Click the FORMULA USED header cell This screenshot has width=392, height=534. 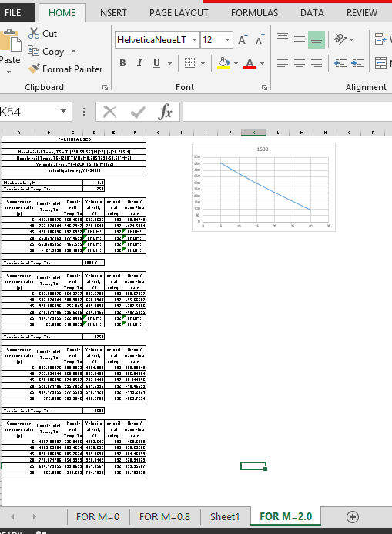(x=74, y=139)
